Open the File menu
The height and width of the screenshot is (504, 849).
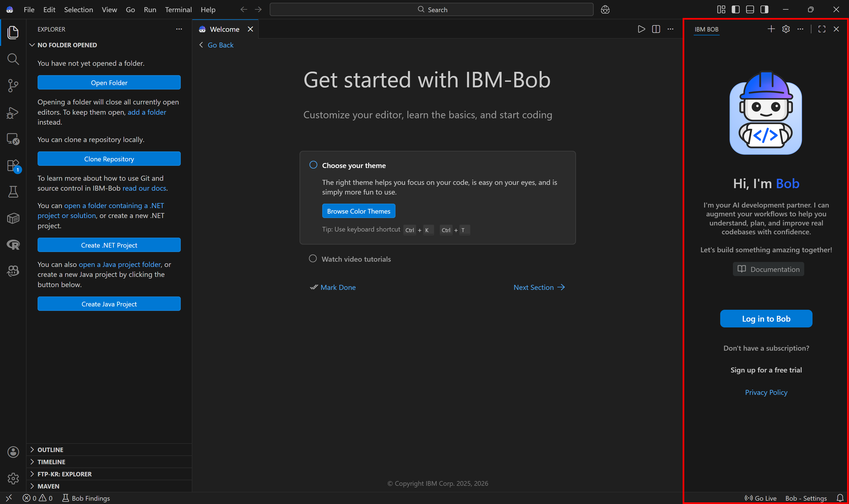point(29,9)
